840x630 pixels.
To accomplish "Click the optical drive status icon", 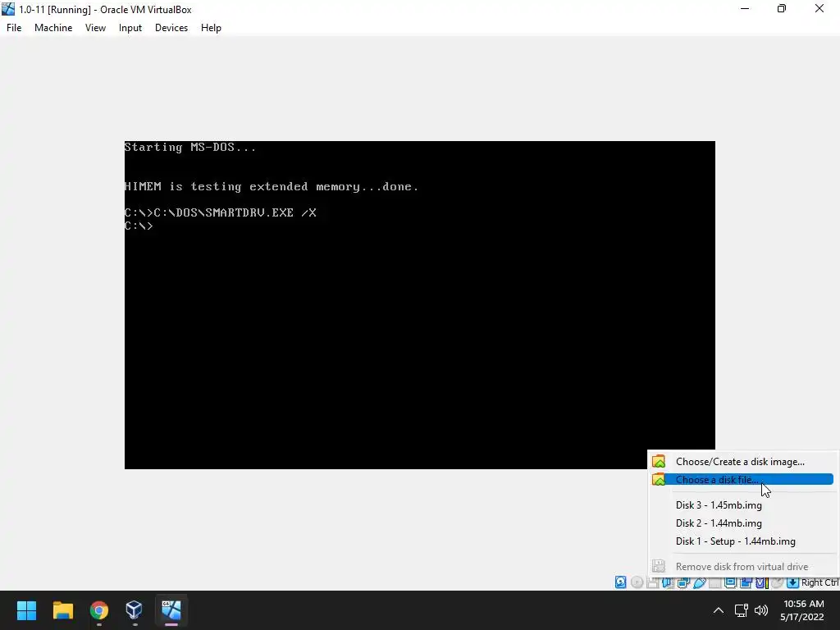I will tap(637, 582).
